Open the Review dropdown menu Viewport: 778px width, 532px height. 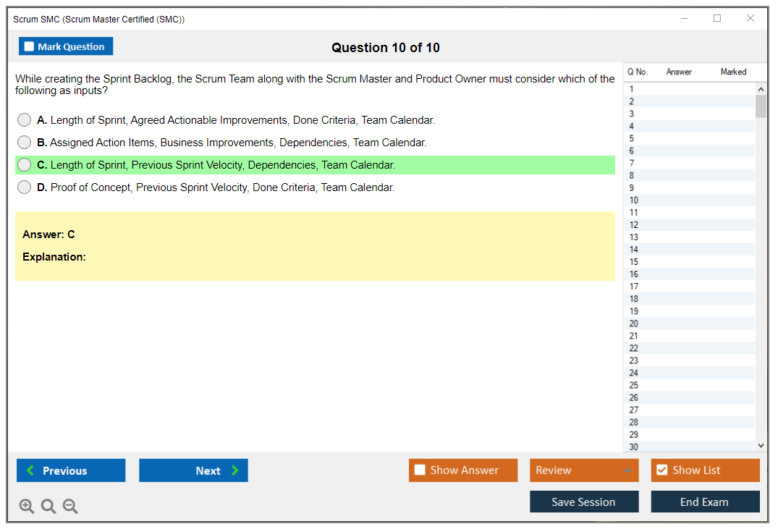click(583, 470)
